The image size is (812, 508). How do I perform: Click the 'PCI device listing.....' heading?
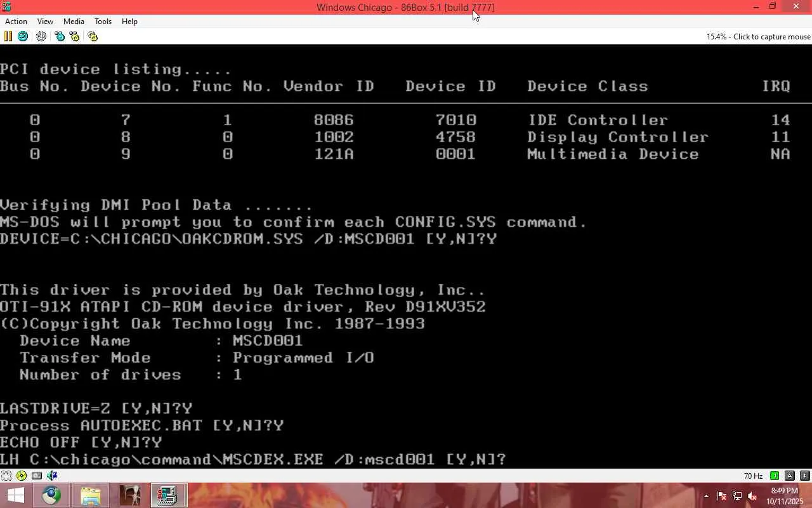(115, 69)
